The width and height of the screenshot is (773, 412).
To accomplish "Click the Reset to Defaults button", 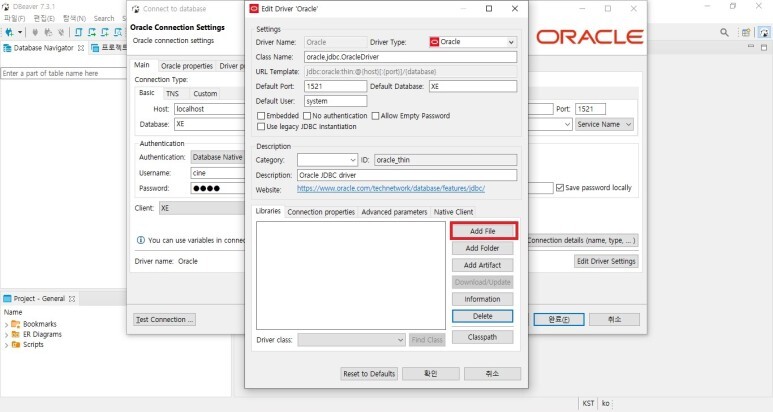I will pyautogui.click(x=369, y=374).
